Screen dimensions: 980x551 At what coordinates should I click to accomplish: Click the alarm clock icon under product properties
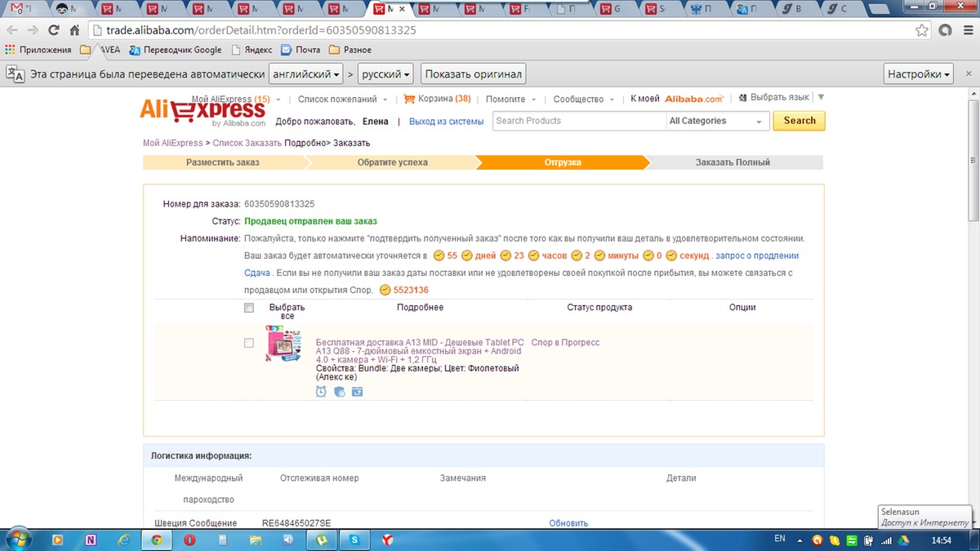321,392
